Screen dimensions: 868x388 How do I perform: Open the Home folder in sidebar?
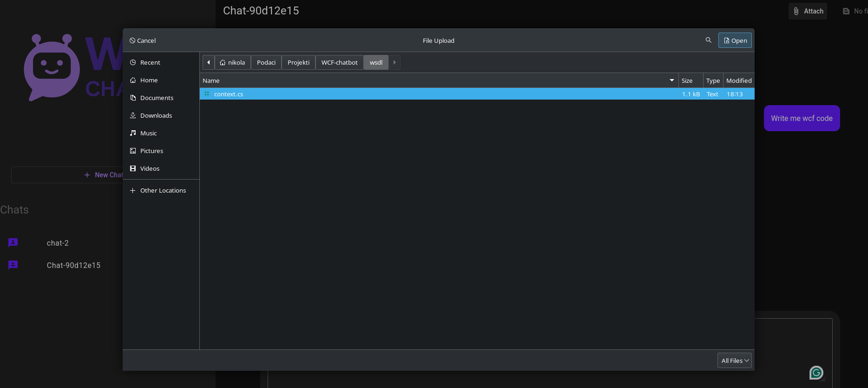click(x=161, y=80)
